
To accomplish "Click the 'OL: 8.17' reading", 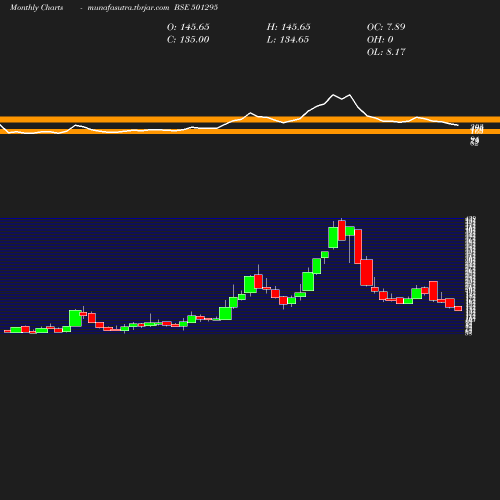I will coord(386,52).
